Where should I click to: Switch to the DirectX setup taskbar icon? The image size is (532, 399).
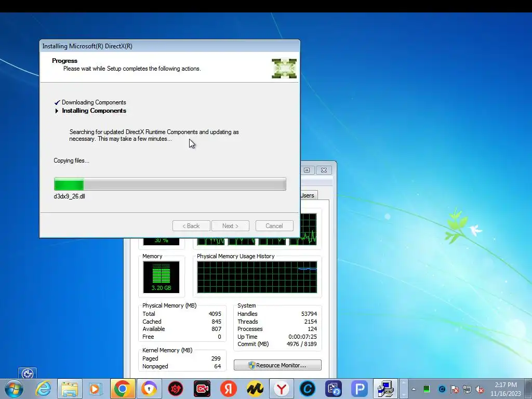click(x=385, y=389)
